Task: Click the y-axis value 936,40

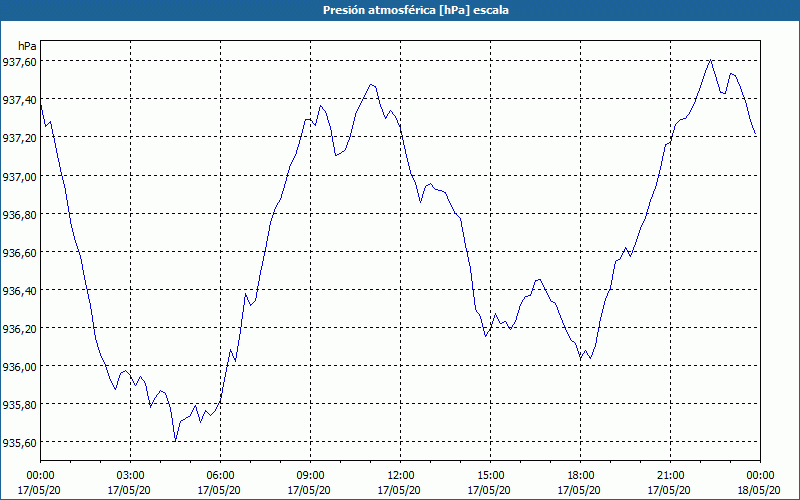Action: [x=19, y=290]
